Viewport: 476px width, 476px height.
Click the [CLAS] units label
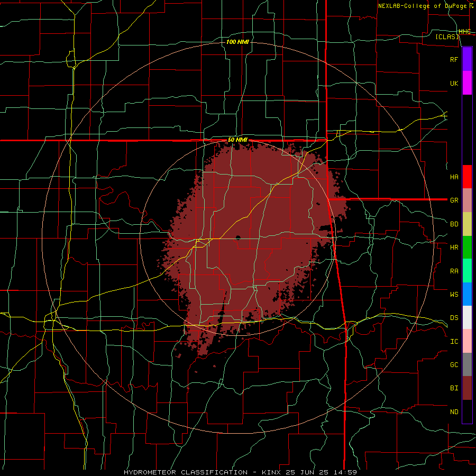coord(447,36)
